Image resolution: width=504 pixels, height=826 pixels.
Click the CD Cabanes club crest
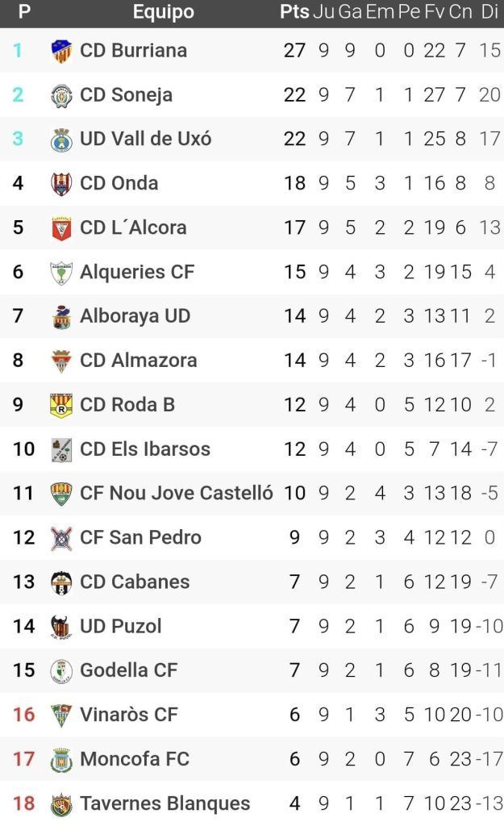tap(61, 582)
